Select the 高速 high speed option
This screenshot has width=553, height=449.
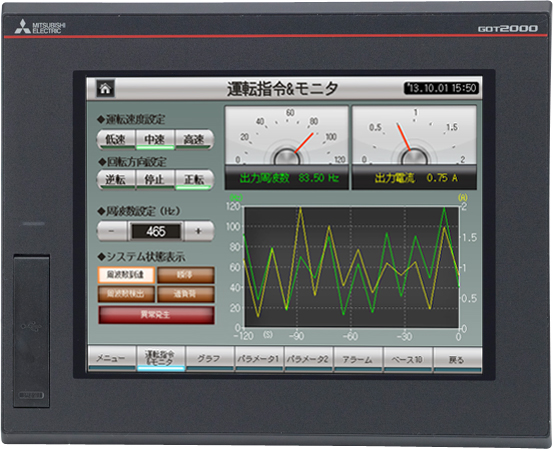(x=194, y=140)
